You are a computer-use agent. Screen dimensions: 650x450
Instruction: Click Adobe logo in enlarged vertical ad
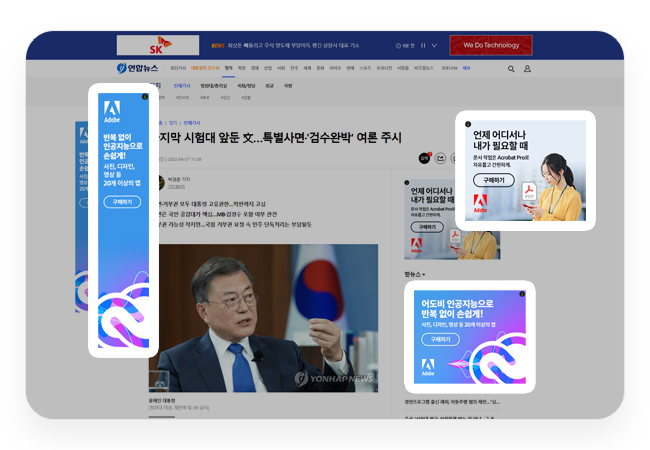112,111
